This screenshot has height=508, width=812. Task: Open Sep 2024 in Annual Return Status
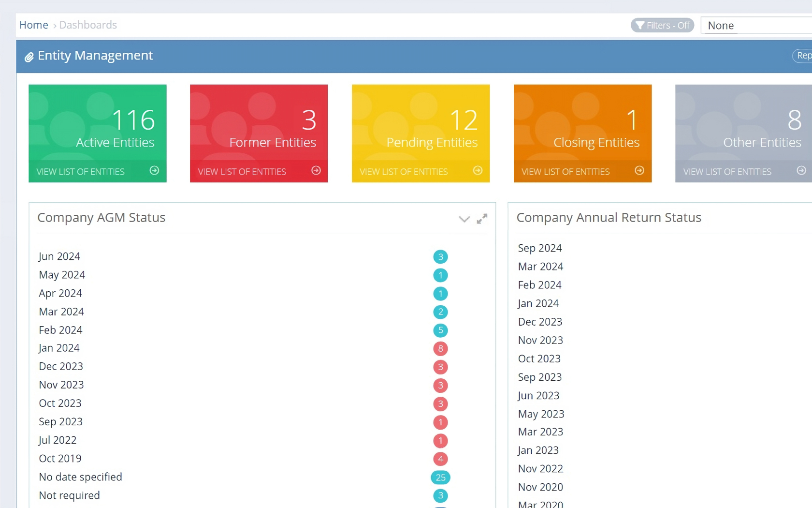pyautogui.click(x=540, y=248)
